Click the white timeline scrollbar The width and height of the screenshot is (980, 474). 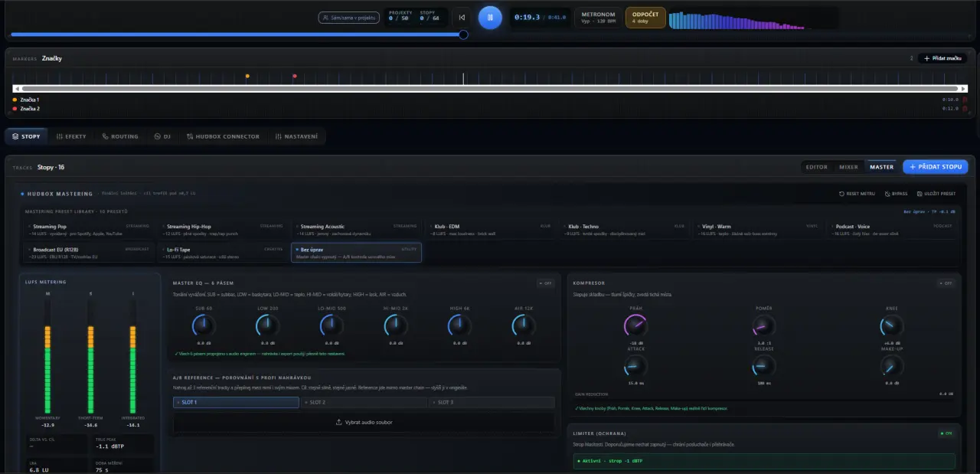489,89
